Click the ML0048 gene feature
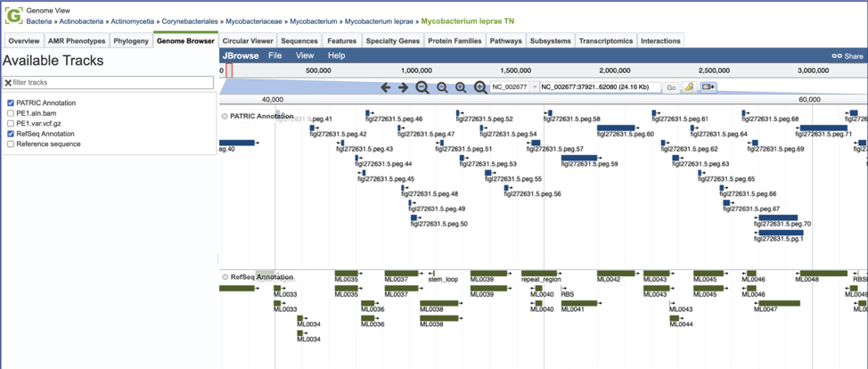868x369 pixels. pyautogui.click(x=823, y=273)
